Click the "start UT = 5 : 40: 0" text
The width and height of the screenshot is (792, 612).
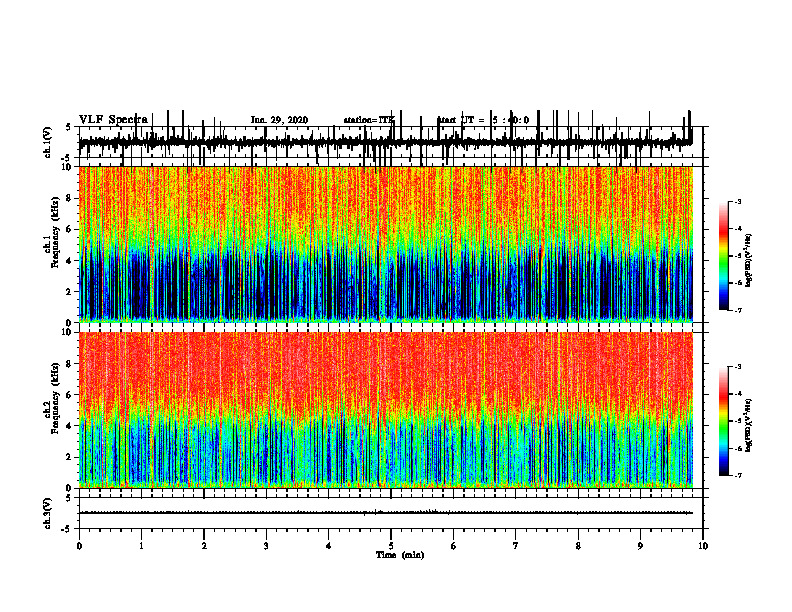point(483,120)
